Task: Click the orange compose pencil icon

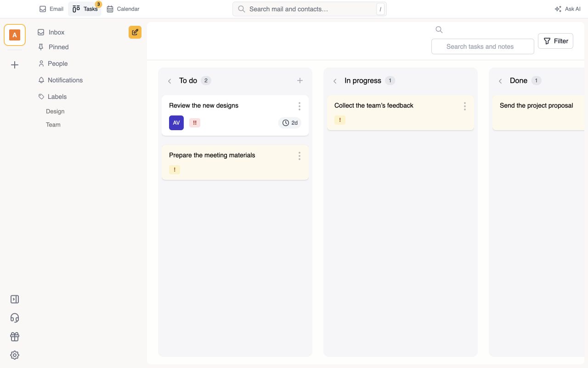Action: [135, 32]
